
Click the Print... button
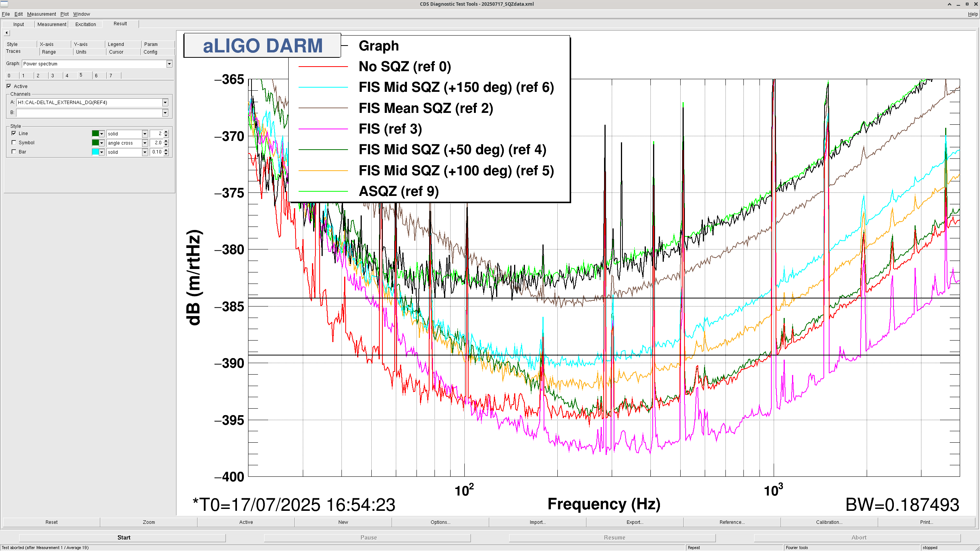coord(927,522)
